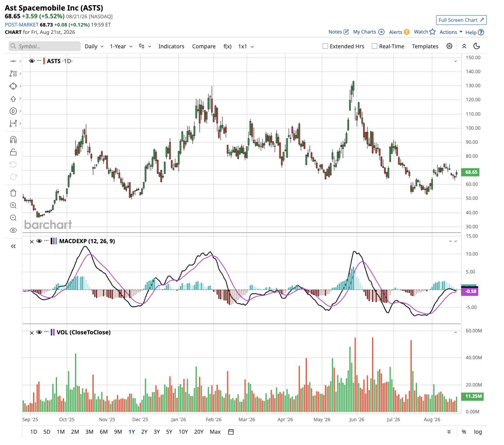Open chart Templates
This screenshot has height=445, width=504.
coord(425,46)
